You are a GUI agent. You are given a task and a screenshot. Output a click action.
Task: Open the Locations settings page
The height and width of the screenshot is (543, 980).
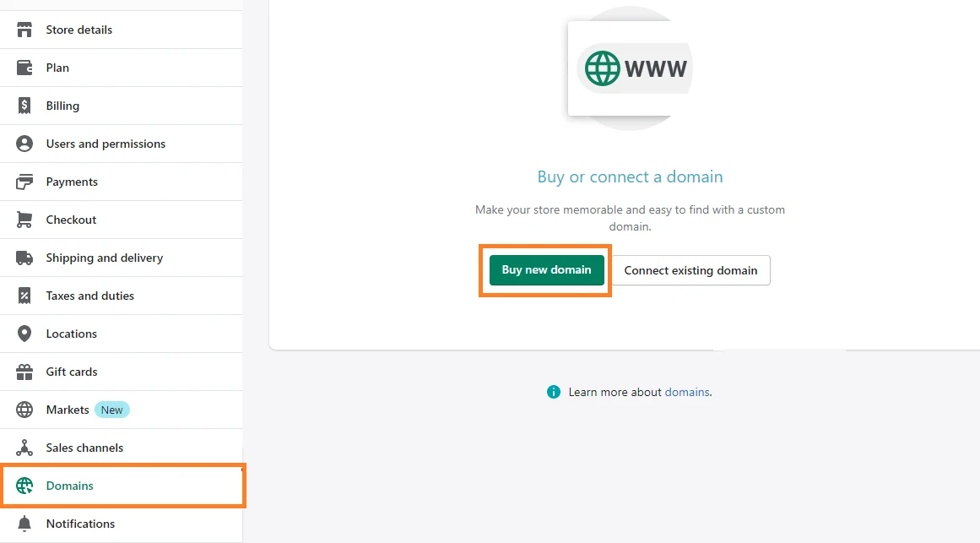[122, 334]
